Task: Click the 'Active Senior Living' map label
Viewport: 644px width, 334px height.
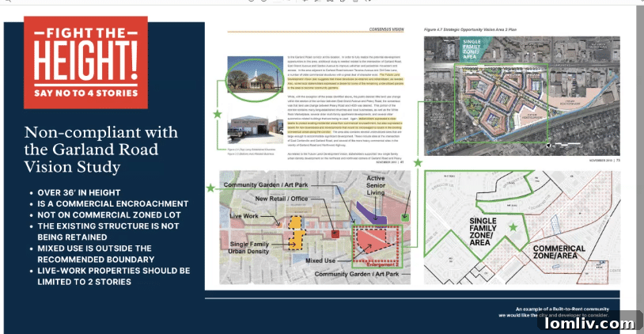Action: click(376, 185)
